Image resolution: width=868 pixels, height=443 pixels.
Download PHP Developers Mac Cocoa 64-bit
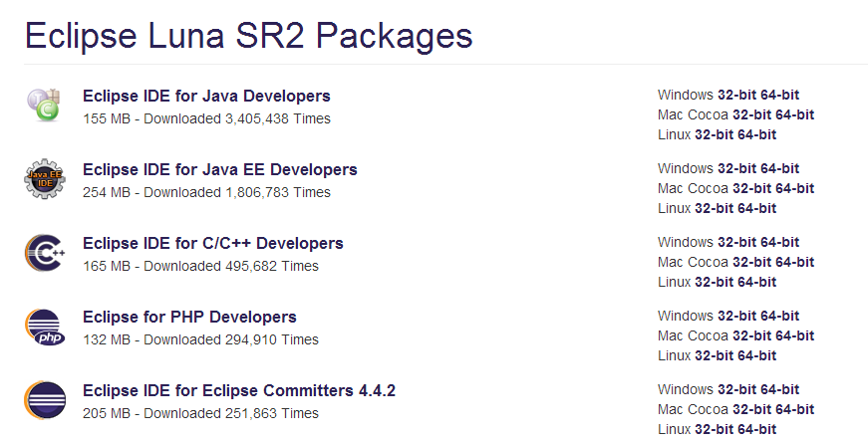(794, 335)
